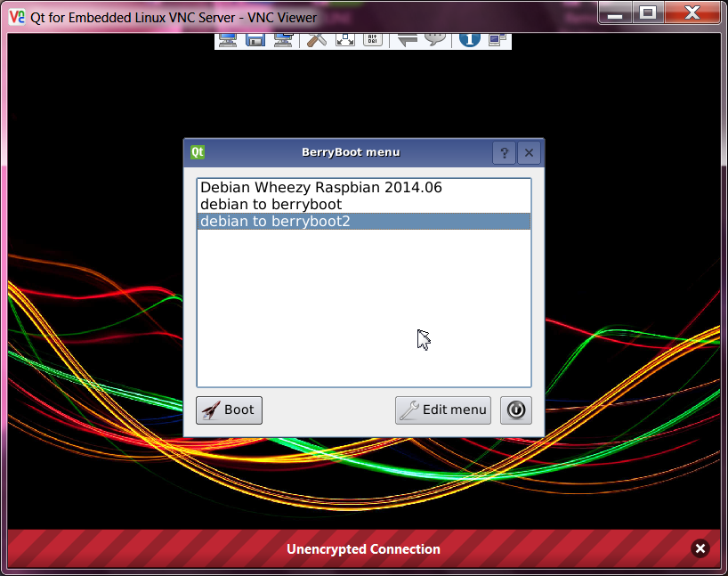Click the file transfer arrows icon

click(408, 39)
